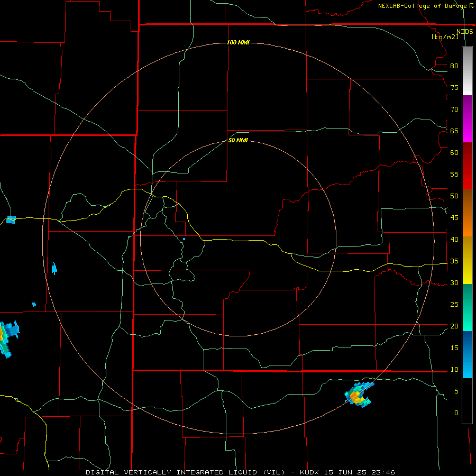Click the 100 NMI range ring label
This screenshot has height=476, width=476.
tap(238, 42)
